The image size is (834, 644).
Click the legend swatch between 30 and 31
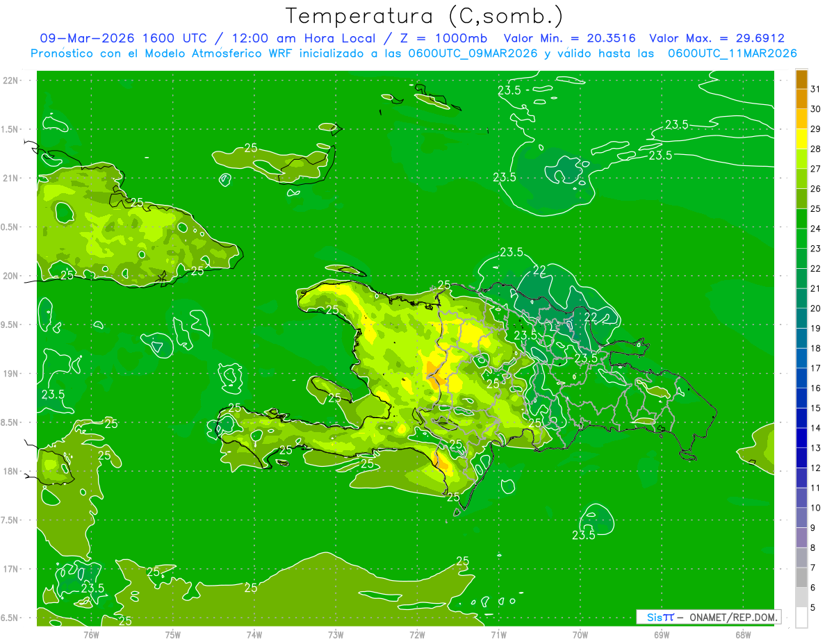801,99
